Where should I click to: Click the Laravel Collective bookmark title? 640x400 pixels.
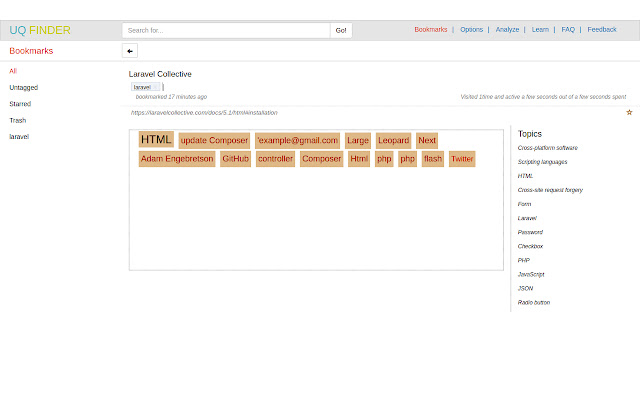[x=160, y=74]
